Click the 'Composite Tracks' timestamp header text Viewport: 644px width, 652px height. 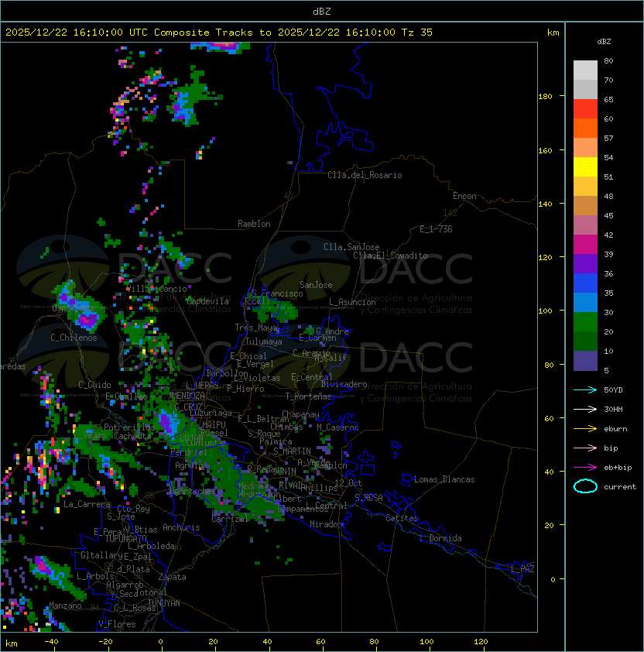point(219,33)
